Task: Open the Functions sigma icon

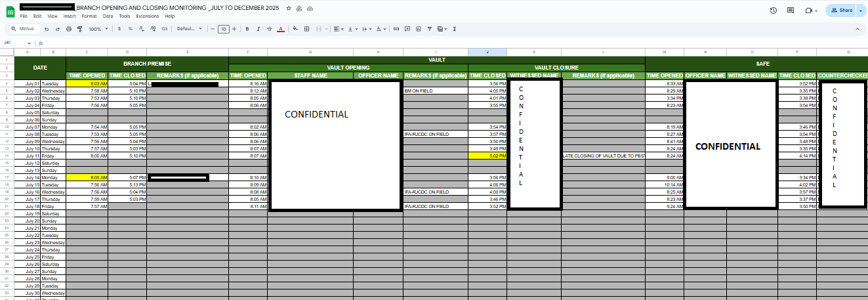Action: (455, 29)
